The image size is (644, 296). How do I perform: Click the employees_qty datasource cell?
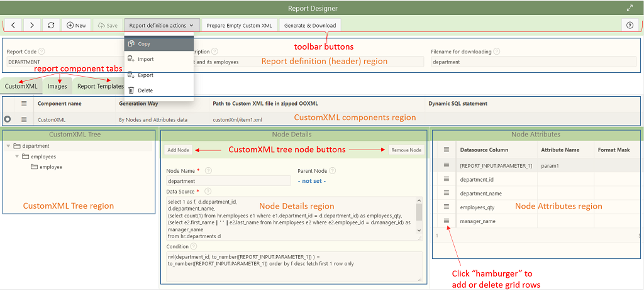point(497,207)
